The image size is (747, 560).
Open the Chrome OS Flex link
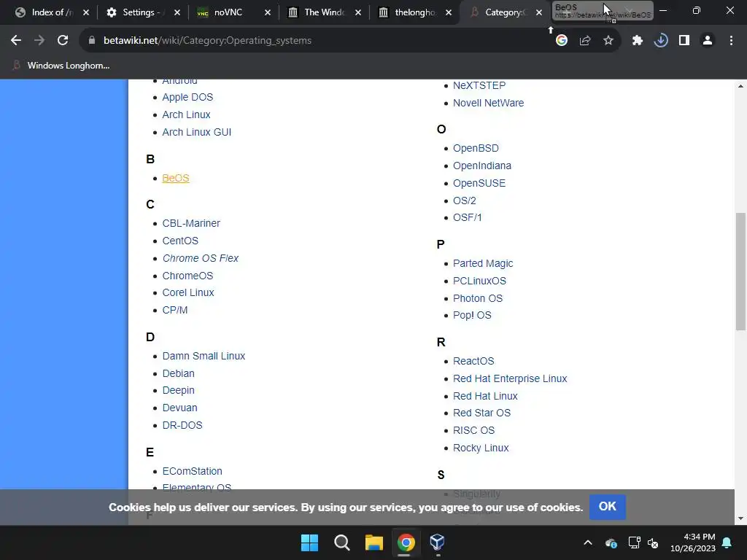coord(201,258)
